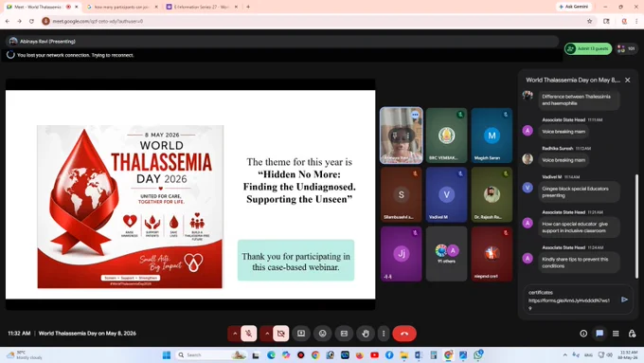Open audio settings chevron beside microphone

tap(235, 334)
